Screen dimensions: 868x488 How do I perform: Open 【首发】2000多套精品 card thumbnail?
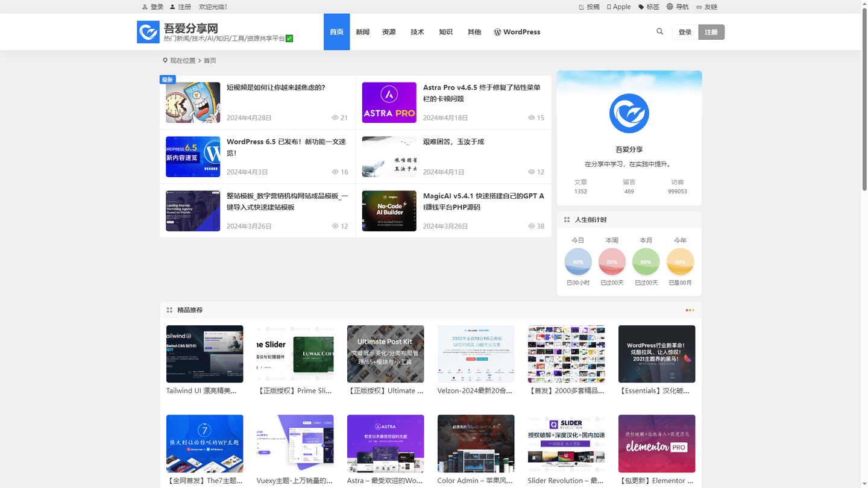point(566,354)
